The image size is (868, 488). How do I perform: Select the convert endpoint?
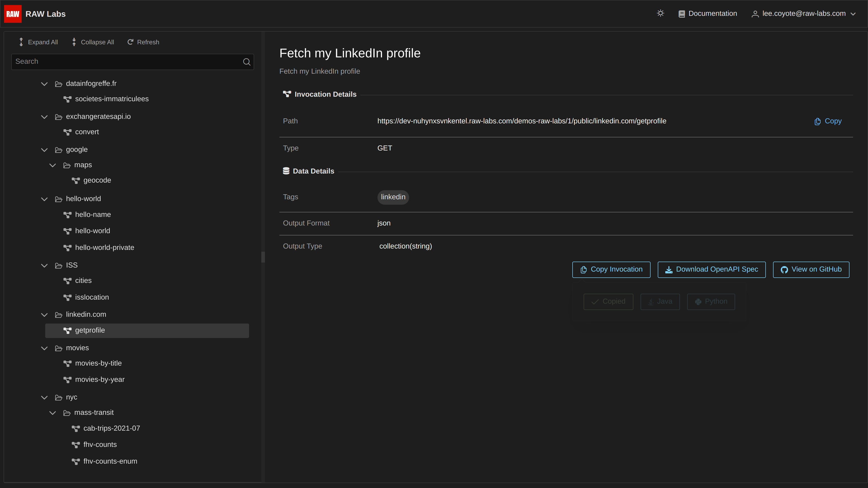tap(87, 132)
